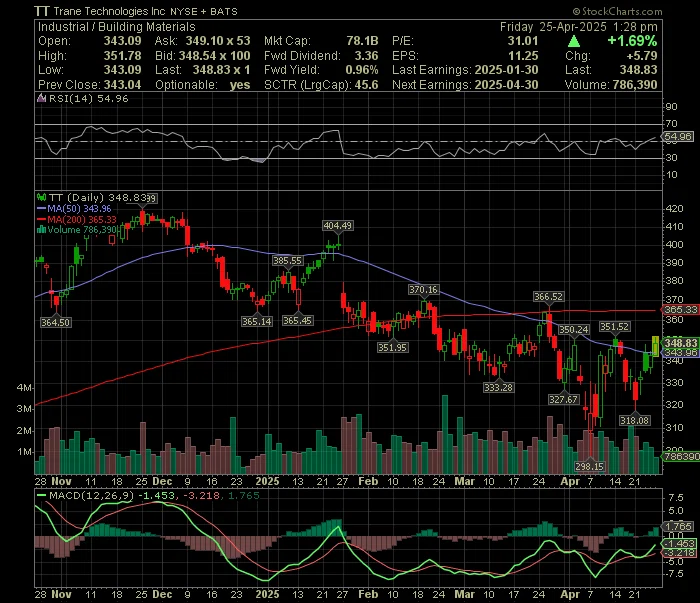This screenshot has width=700, height=603.
Task: Click the TT (Daily) price legend
Action: coord(98,197)
